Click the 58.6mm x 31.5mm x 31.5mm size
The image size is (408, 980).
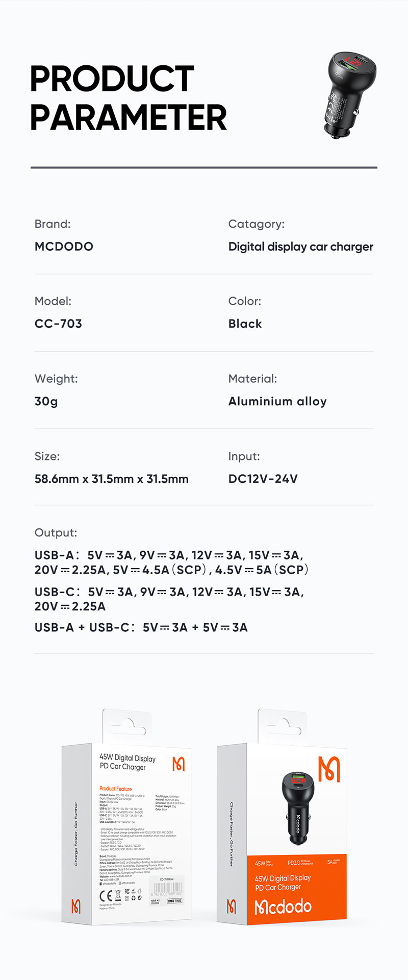pyautogui.click(x=111, y=479)
